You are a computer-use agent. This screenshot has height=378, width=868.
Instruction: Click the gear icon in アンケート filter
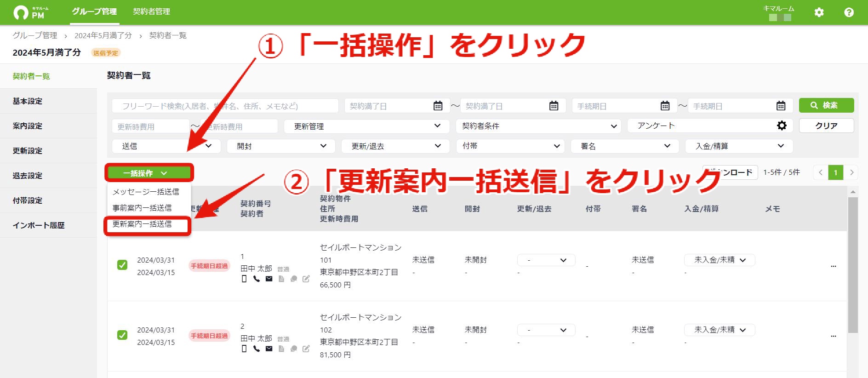click(782, 126)
